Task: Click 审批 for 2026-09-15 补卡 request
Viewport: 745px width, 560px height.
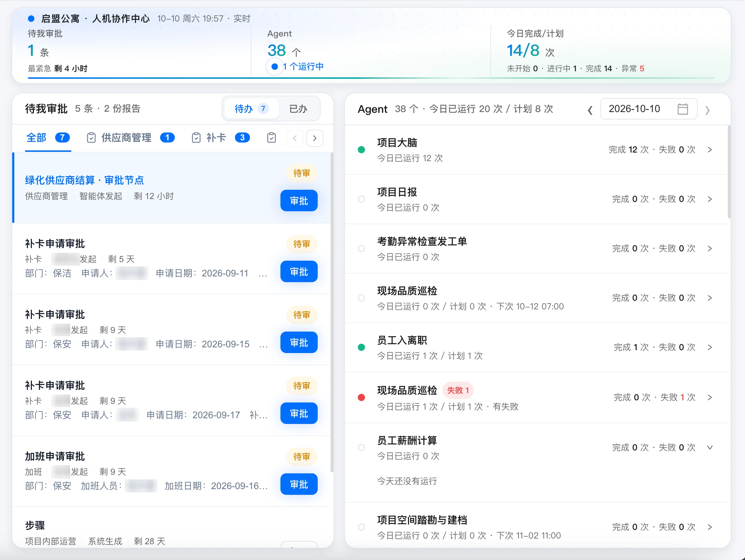Action: click(x=299, y=342)
